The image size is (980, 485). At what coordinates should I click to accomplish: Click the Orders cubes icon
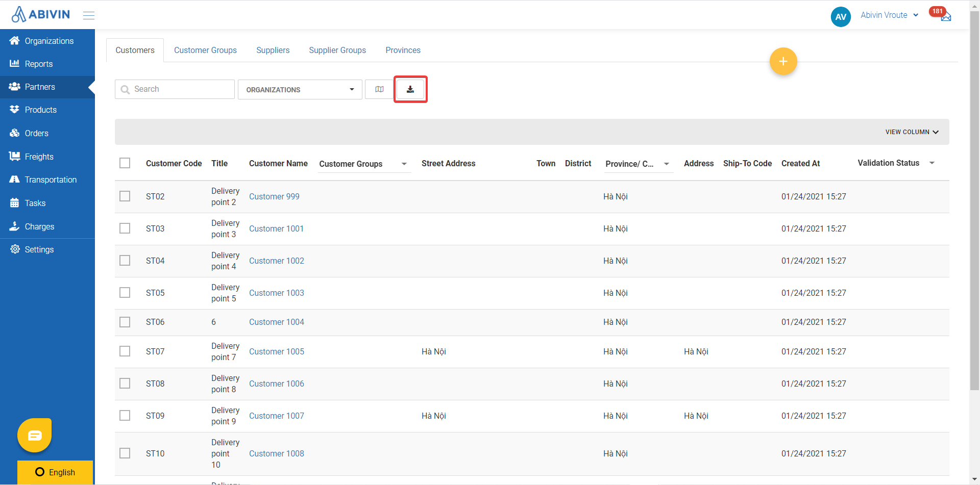[x=14, y=133]
